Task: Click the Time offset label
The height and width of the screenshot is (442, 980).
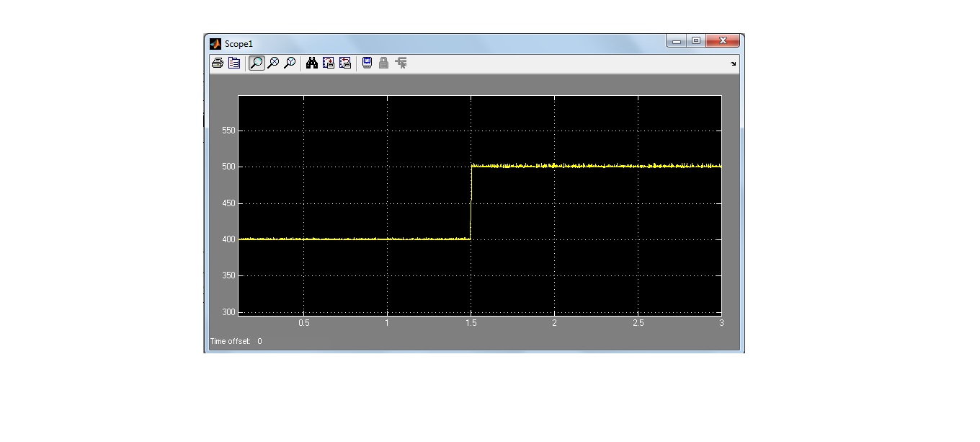Action: point(230,341)
